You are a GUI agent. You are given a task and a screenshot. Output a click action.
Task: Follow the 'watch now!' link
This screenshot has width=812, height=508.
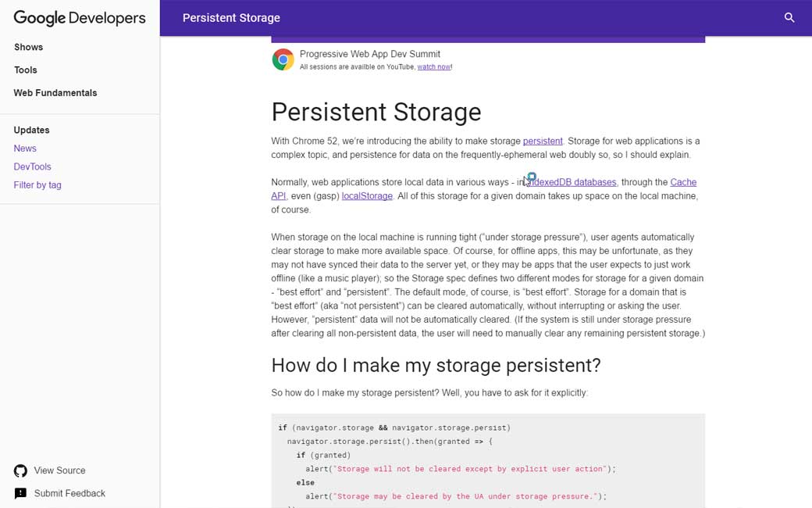click(434, 67)
